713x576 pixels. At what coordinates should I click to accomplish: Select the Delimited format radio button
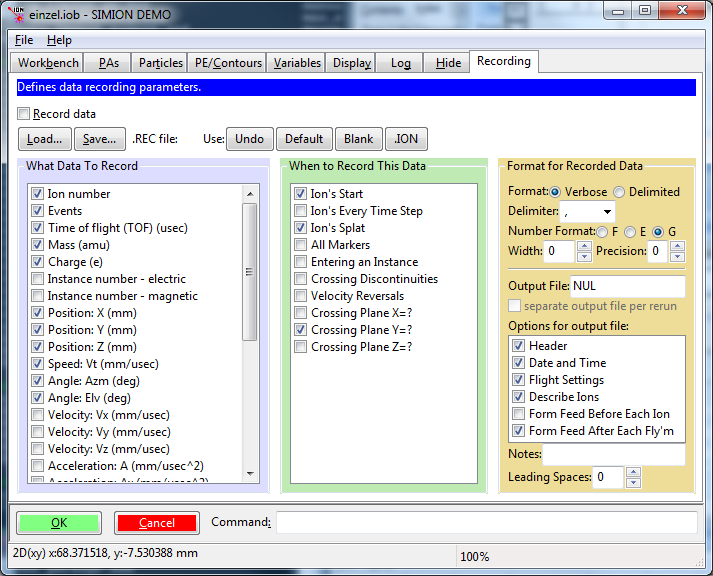(x=619, y=192)
